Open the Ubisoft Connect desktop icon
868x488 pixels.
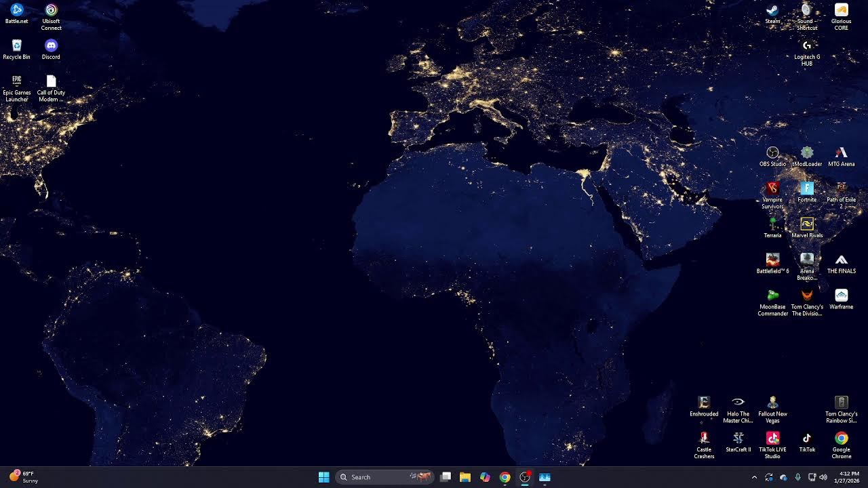(51, 17)
